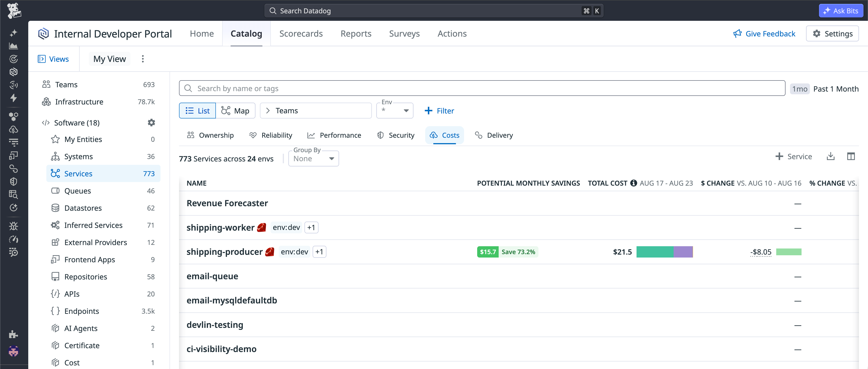Open Repositories list
The height and width of the screenshot is (369, 868).
coord(103,277)
